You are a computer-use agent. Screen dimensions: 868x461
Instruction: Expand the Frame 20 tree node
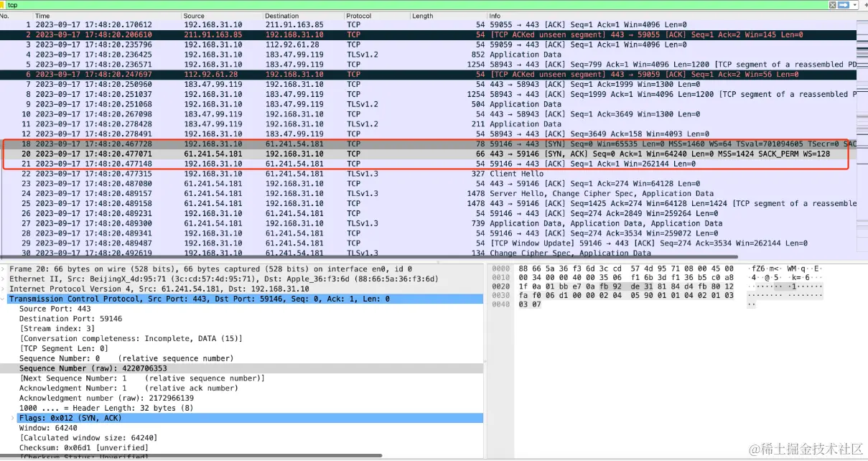click(4, 269)
